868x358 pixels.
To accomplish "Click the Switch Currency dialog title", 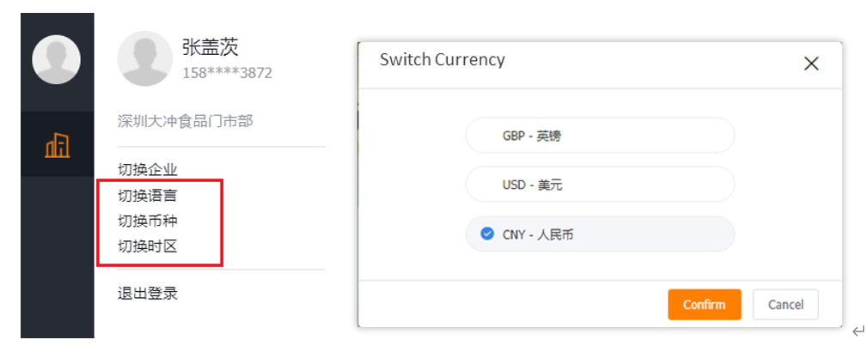I will coord(443,60).
